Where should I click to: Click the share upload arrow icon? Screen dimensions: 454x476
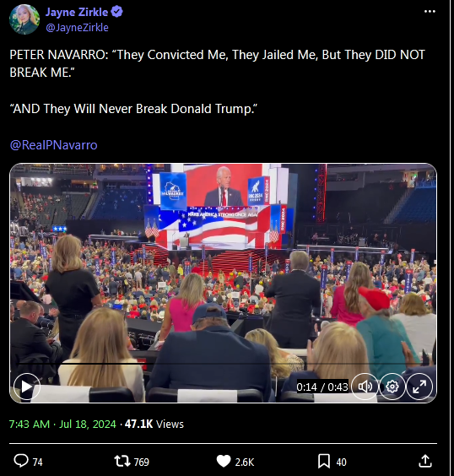pyautogui.click(x=425, y=461)
